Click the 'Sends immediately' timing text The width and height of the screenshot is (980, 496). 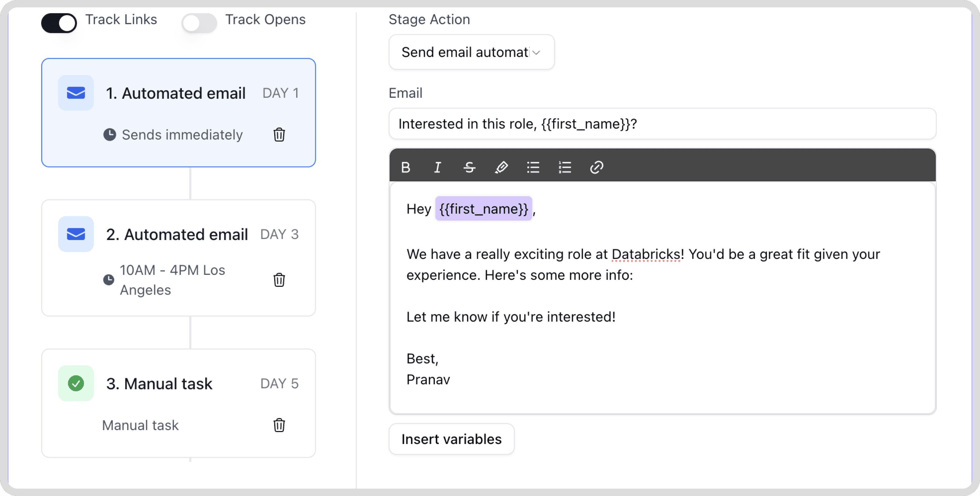point(182,135)
